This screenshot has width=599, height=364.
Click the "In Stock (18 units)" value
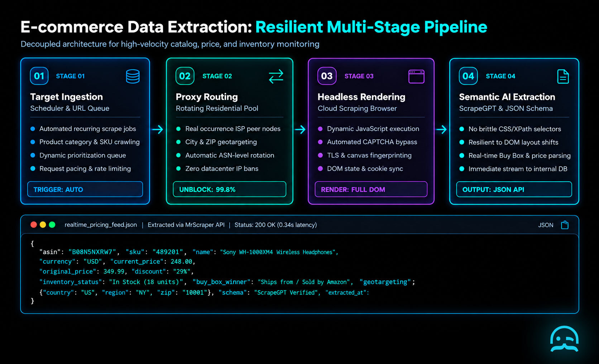(146, 282)
